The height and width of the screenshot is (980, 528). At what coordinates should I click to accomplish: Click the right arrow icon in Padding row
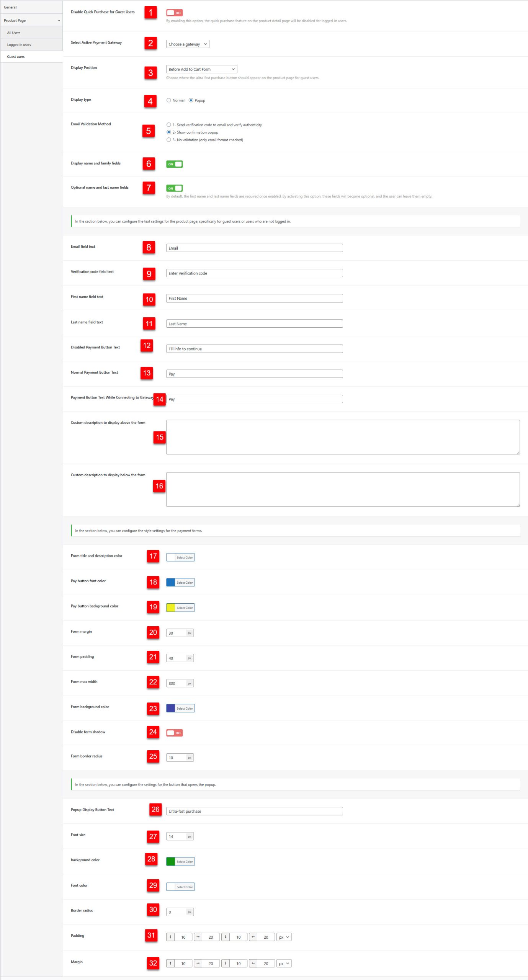coord(198,937)
